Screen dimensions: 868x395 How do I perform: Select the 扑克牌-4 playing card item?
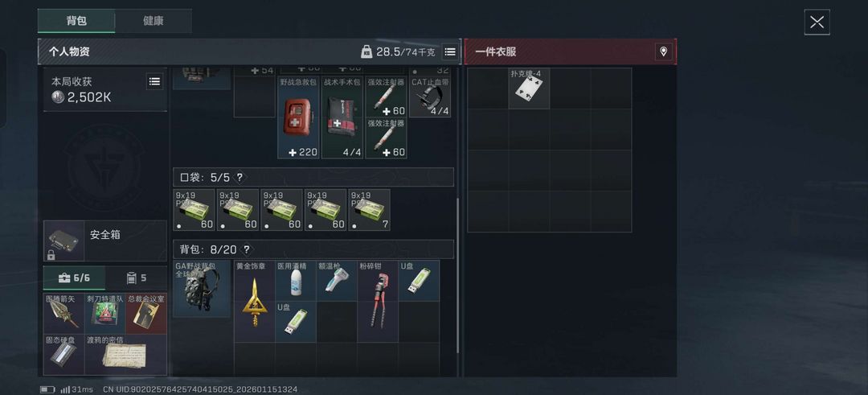[x=529, y=88]
